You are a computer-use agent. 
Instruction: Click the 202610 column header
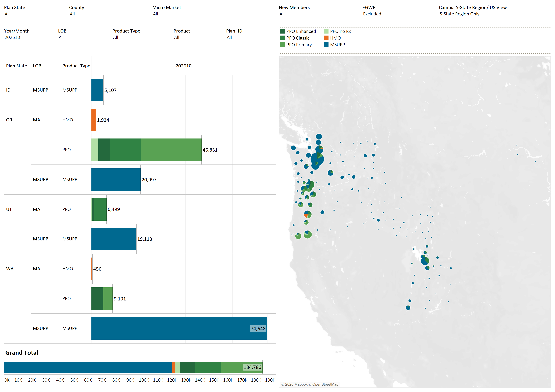coord(184,66)
